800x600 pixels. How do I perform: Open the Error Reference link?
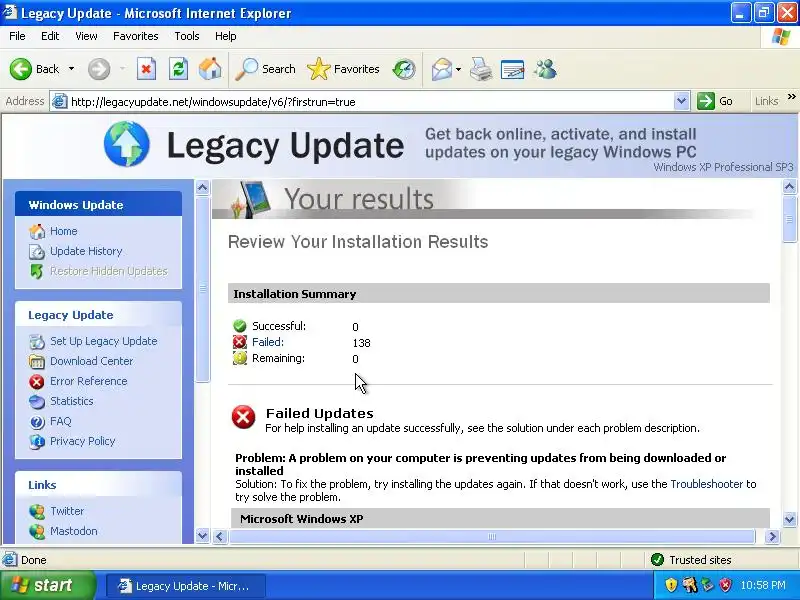point(89,381)
